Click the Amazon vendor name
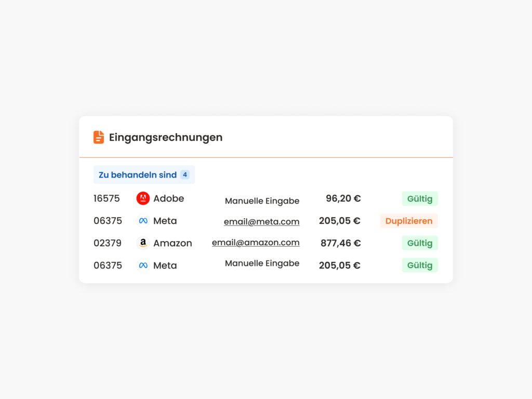This screenshot has width=532, height=399. 172,243
